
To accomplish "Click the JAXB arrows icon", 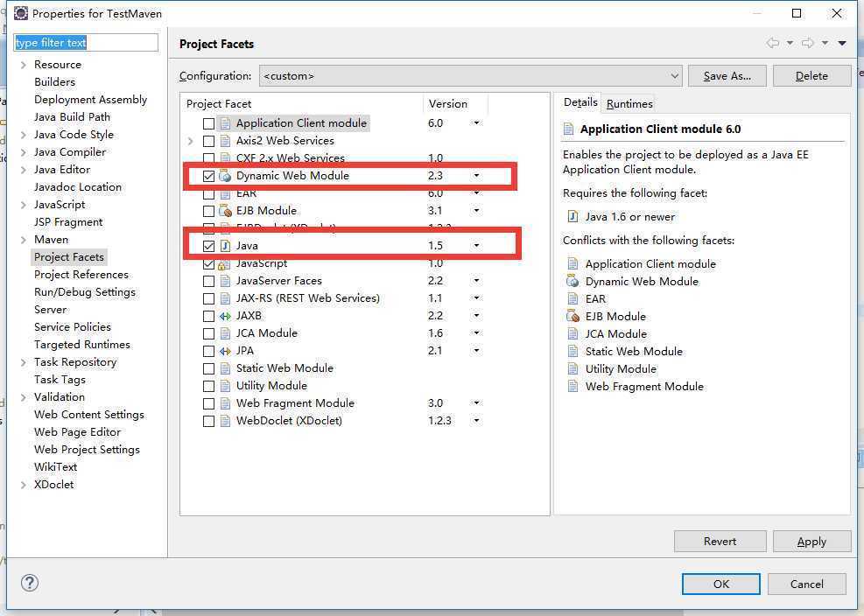I will click(x=225, y=316).
